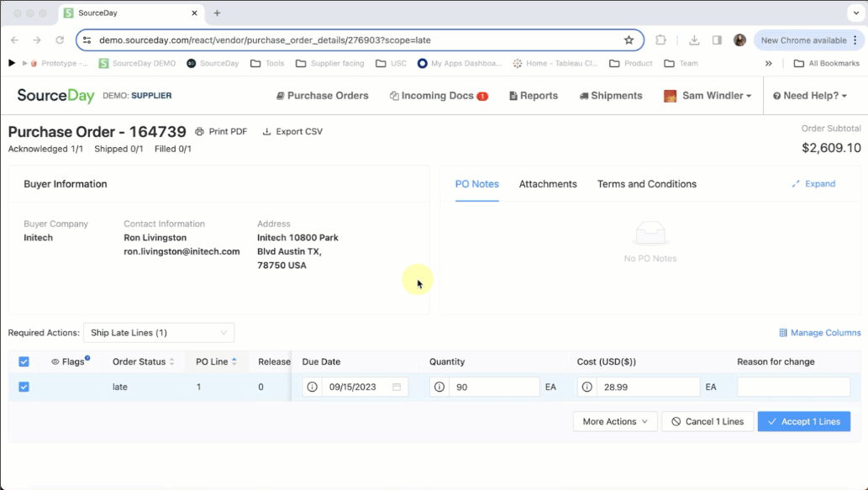Click the Accept 1 Lines button
868x490 pixels.
[804, 421]
